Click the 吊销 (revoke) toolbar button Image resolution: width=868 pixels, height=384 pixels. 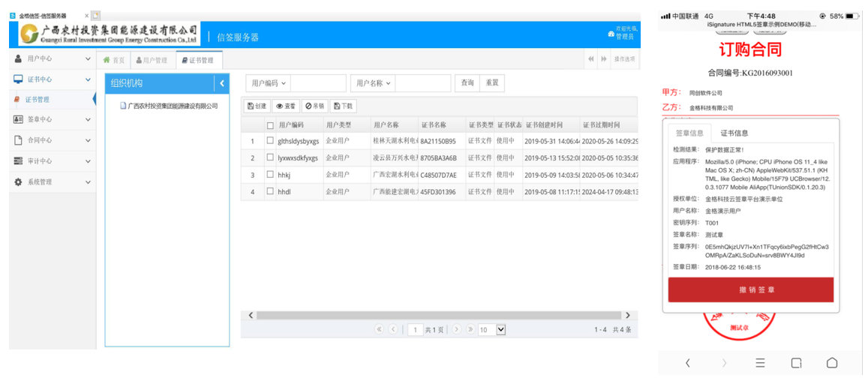click(314, 106)
